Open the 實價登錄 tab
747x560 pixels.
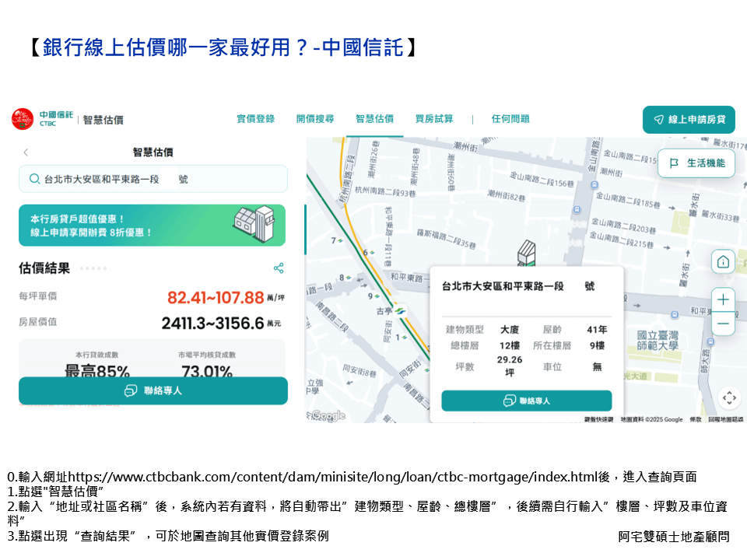(x=256, y=119)
